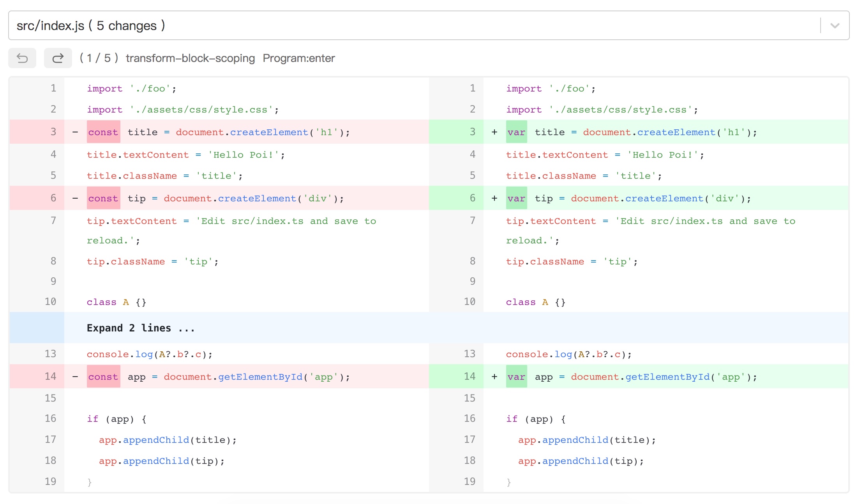
Task: Click the change counter (1 / 5)
Action: 99,58
